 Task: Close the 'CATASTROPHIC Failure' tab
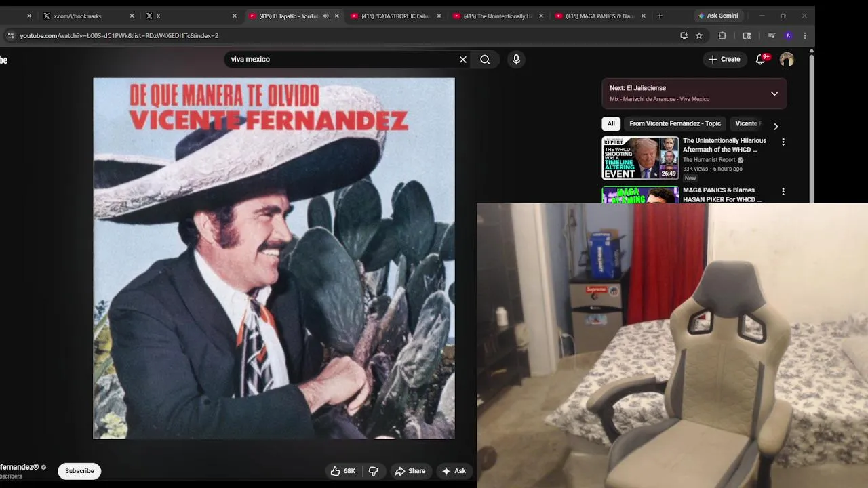coord(439,16)
